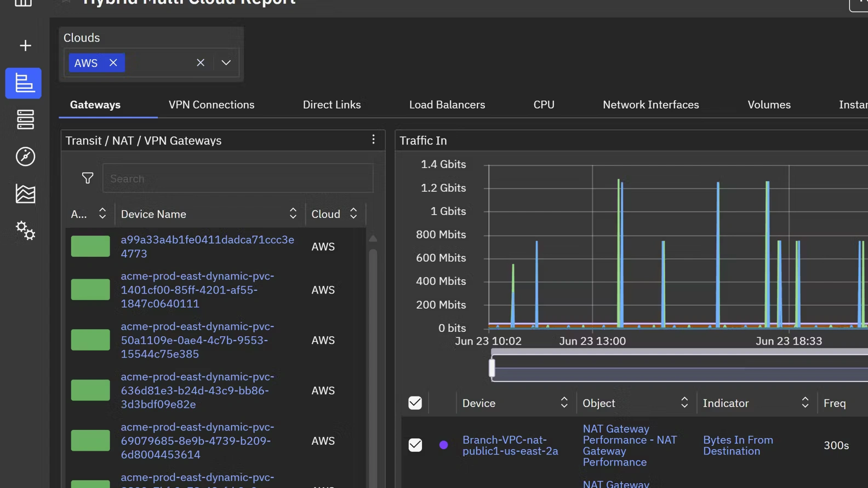Open the Transit / NAT / VPN Gateways kebab menu
This screenshot has height=488, width=868.
tap(373, 140)
